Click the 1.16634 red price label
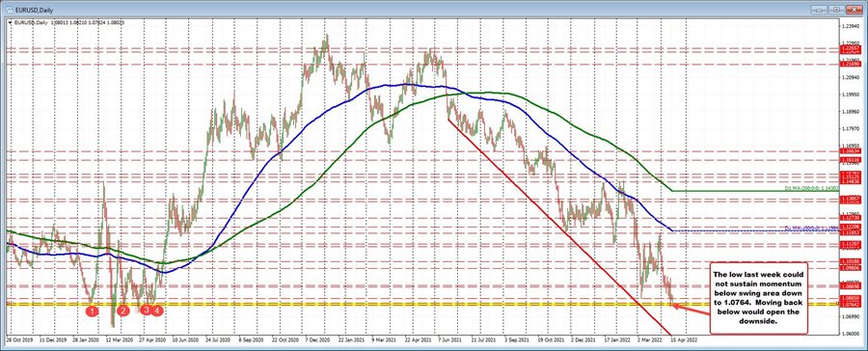 tap(851, 150)
